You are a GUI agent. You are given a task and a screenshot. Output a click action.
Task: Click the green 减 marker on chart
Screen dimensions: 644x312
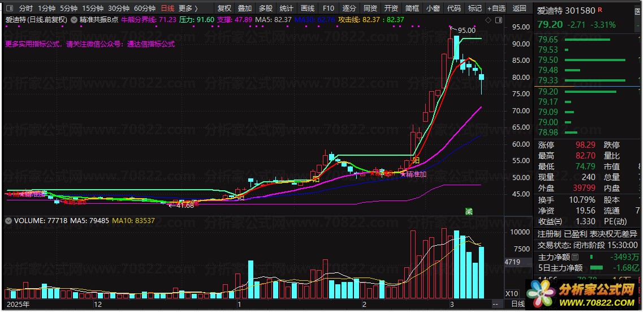pyautogui.click(x=469, y=211)
